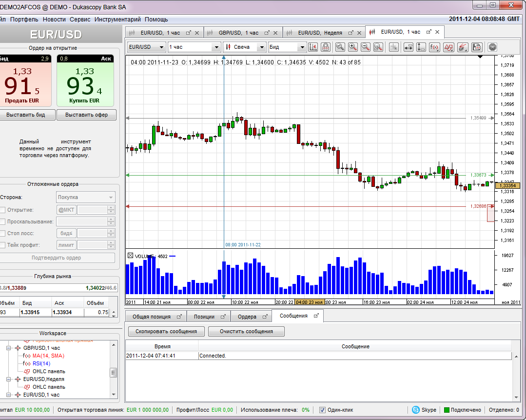Select the vertical time marker tool
This screenshot has width=526, height=420.
pyautogui.click(x=421, y=47)
